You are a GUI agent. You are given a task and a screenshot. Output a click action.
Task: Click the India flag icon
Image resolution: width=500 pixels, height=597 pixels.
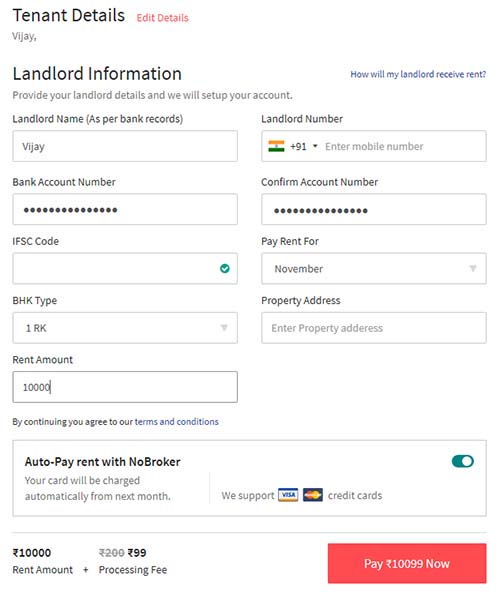pyautogui.click(x=276, y=146)
